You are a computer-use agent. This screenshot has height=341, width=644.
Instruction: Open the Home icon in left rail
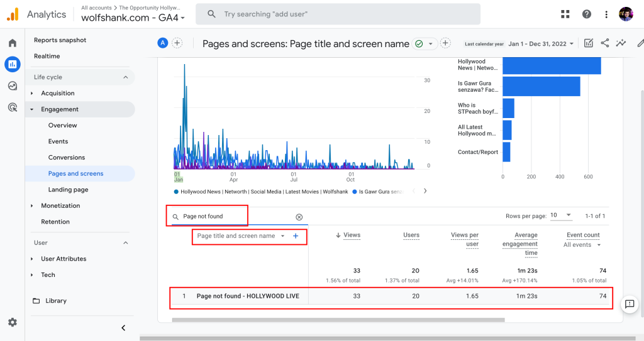13,43
